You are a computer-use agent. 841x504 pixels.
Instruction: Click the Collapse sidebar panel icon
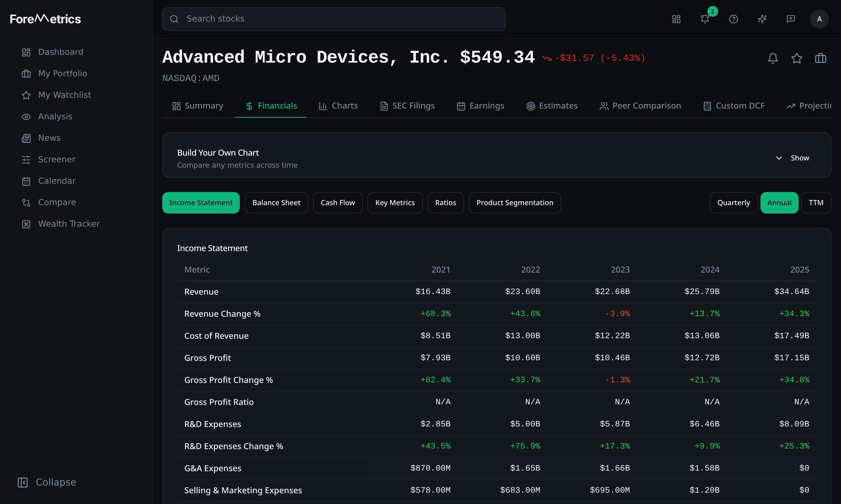pyautogui.click(x=23, y=482)
